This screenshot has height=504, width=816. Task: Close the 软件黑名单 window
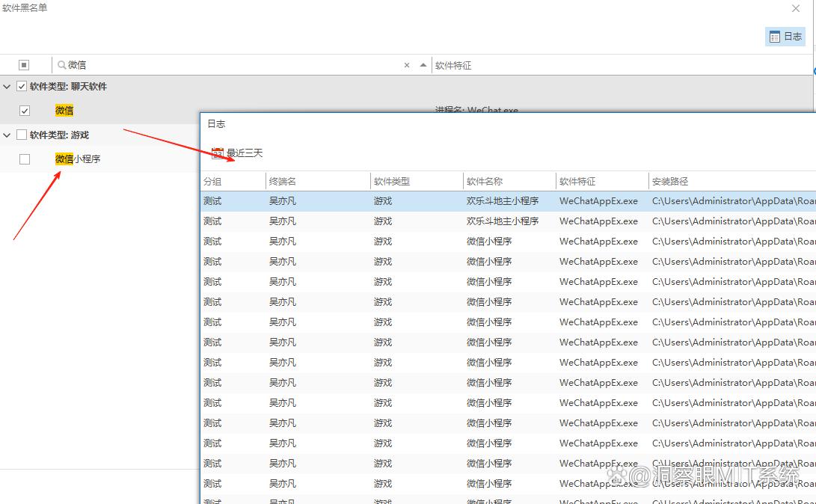coord(796,8)
